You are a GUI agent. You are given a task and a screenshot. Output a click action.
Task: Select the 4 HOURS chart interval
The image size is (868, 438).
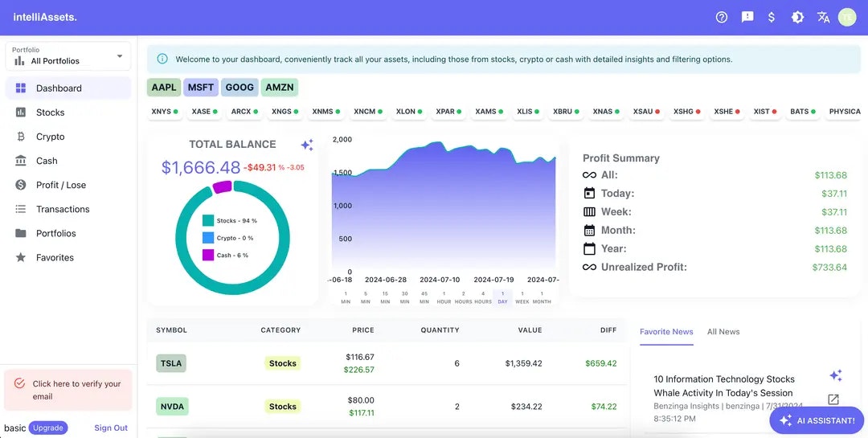coord(483,297)
